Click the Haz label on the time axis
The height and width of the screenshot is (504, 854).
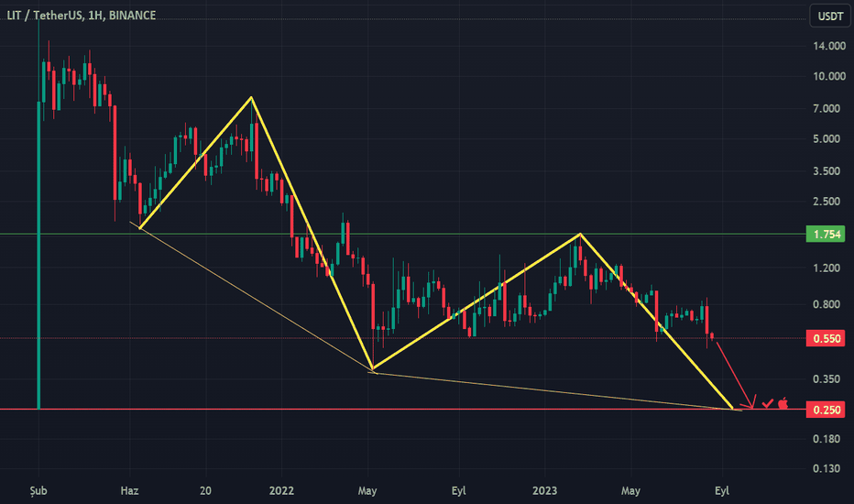point(130,490)
